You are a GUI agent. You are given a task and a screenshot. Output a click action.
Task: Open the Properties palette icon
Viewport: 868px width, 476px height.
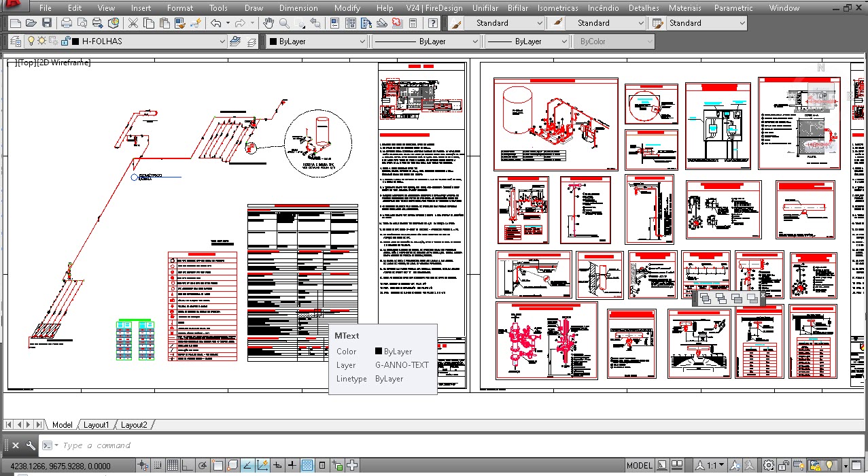point(334,23)
